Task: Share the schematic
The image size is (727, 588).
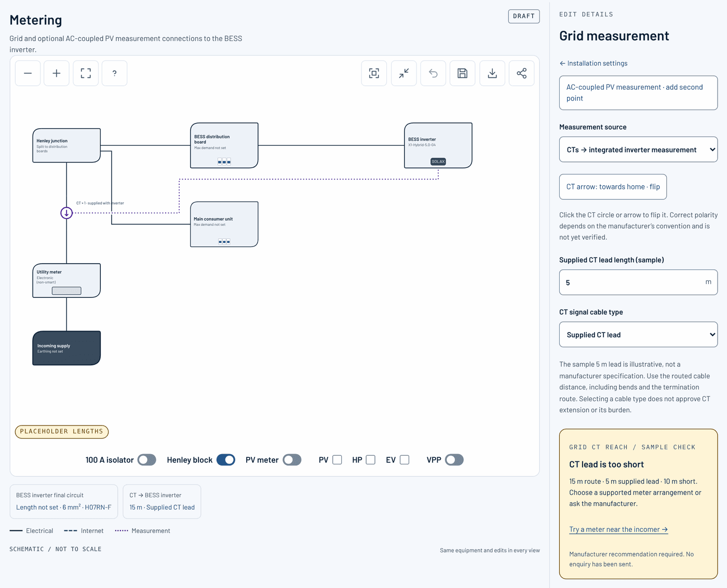Action: (522, 73)
